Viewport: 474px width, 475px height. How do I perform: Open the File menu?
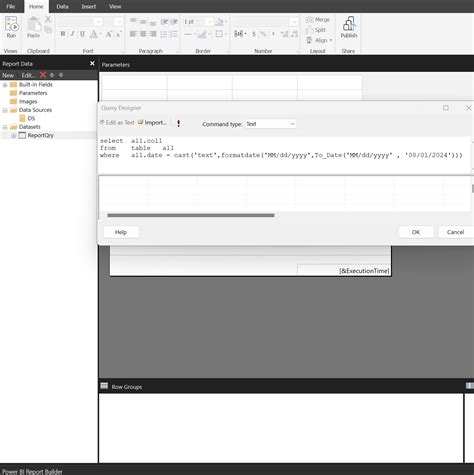point(11,6)
